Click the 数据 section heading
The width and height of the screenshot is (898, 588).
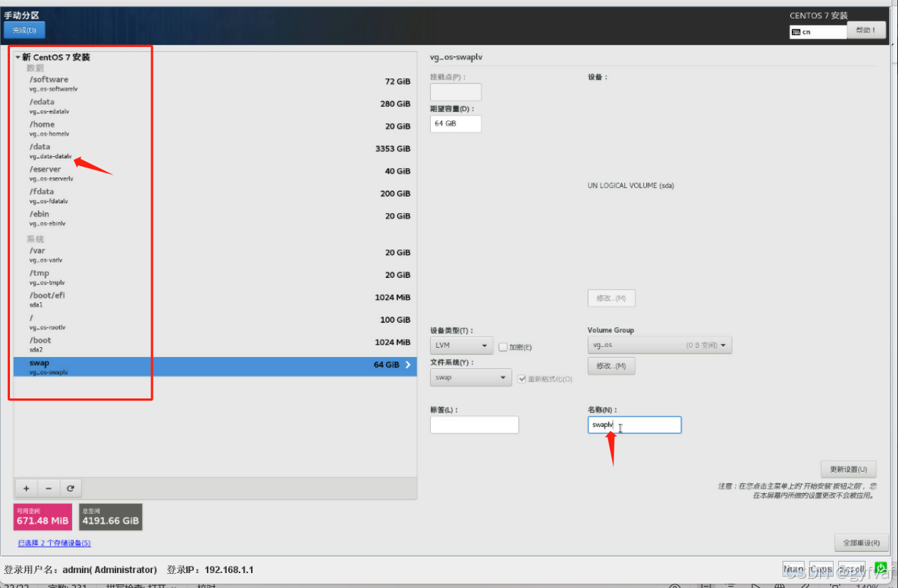[x=35, y=68]
